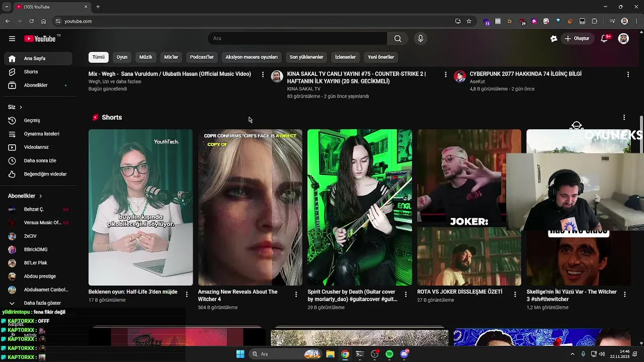Go to Ana Sayfa home
Screen dimensions: 644x362
38,58
